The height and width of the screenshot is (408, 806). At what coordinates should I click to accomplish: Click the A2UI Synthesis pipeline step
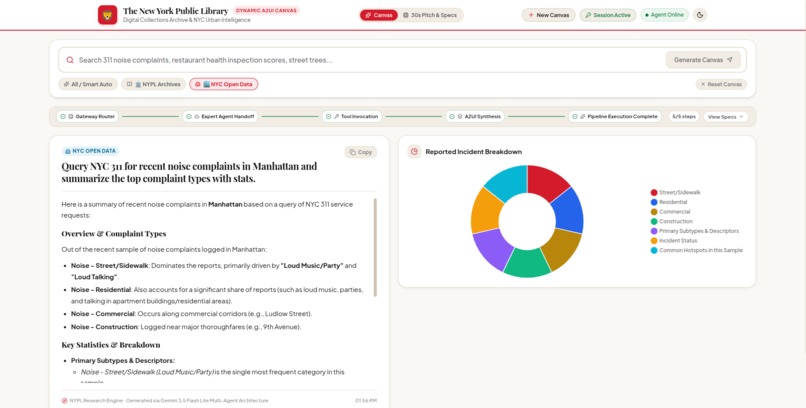coord(475,117)
